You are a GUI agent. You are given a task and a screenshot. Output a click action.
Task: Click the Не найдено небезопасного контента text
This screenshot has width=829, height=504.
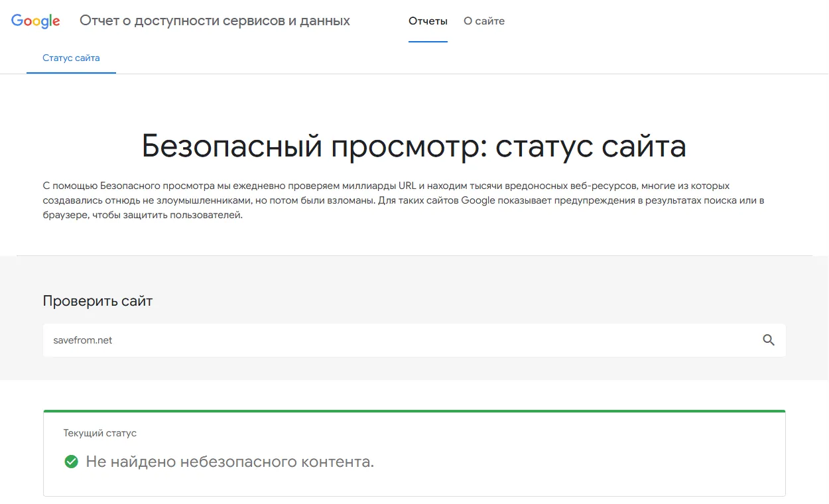230,462
